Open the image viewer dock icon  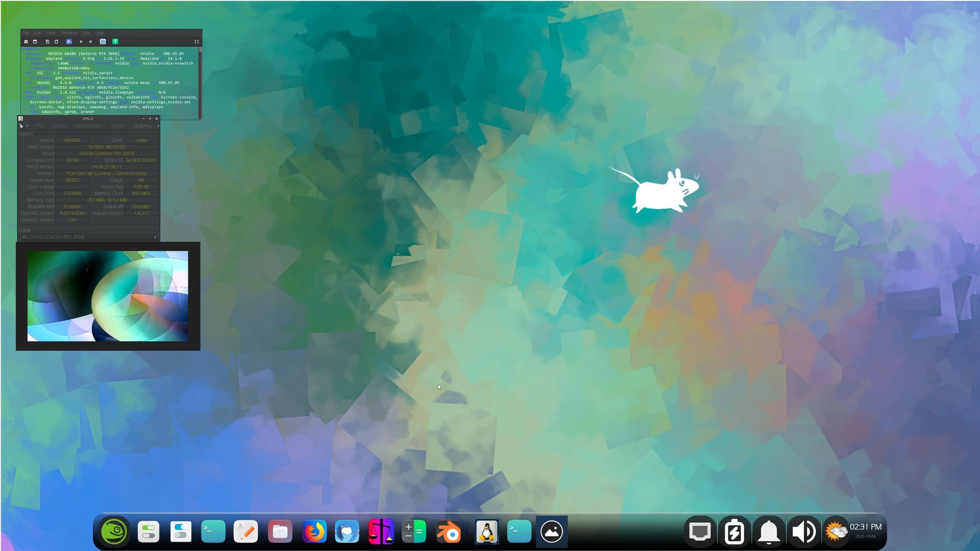tap(551, 532)
